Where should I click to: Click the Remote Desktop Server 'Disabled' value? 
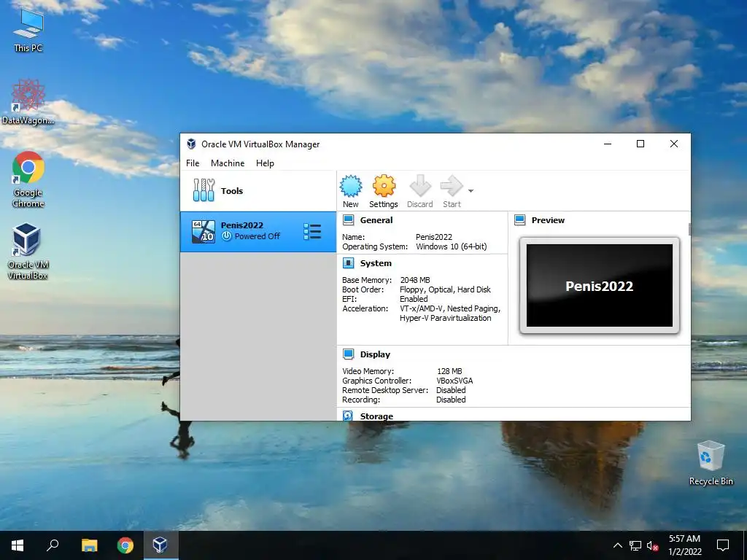coord(451,390)
